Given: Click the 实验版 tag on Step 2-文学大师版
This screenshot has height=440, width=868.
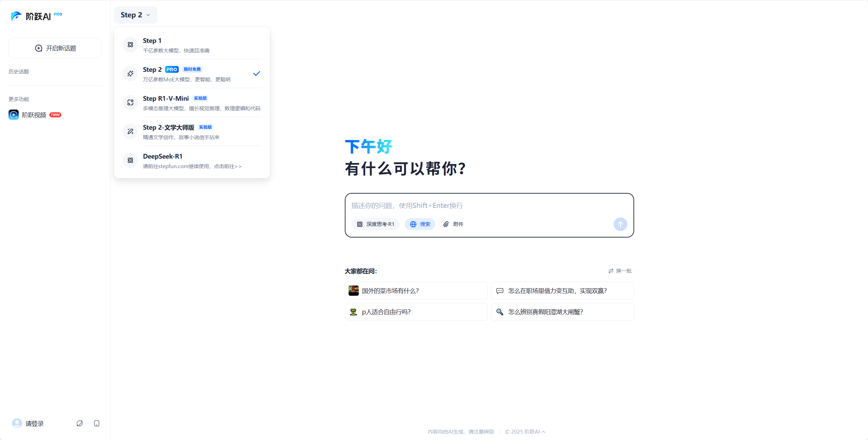Looking at the screenshot, I should point(206,127).
